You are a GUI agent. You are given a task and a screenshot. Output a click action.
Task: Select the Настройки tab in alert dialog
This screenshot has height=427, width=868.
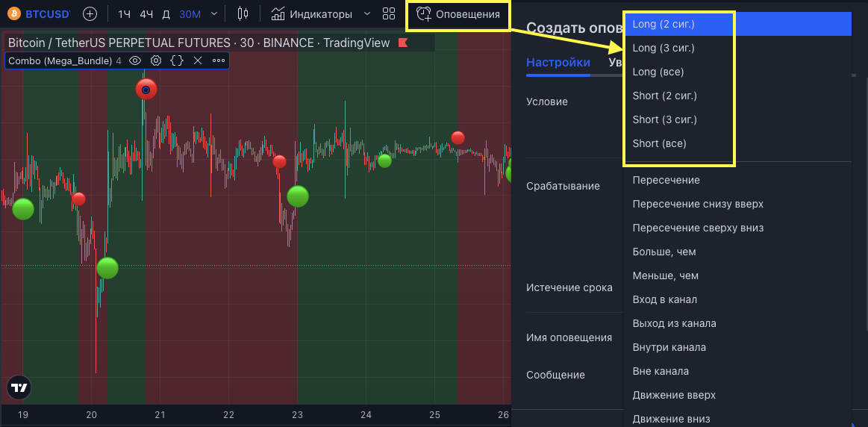pos(558,63)
